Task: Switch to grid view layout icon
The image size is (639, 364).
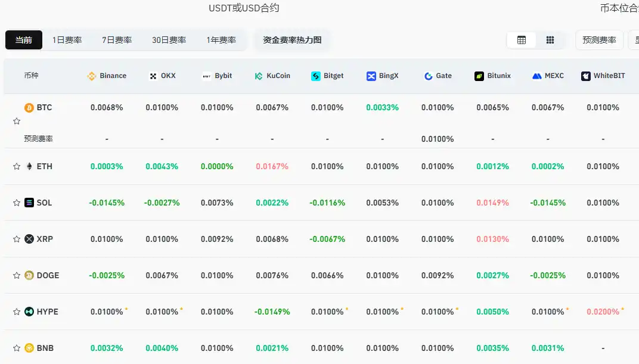Action: click(x=550, y=39)
